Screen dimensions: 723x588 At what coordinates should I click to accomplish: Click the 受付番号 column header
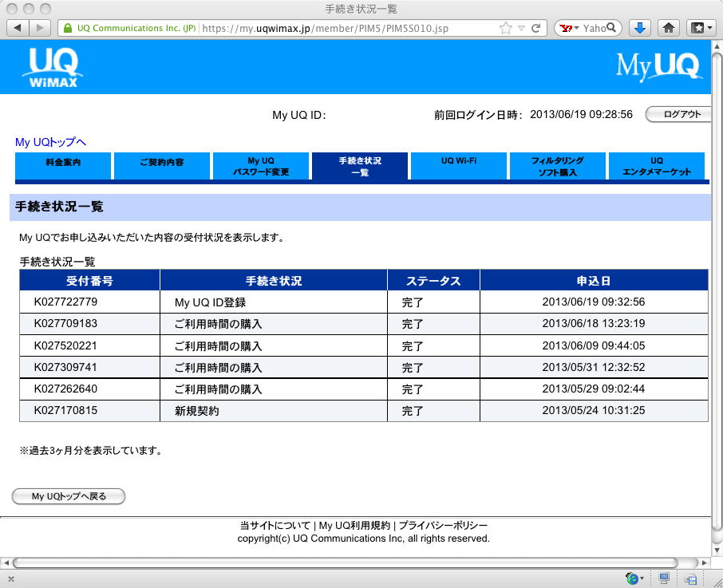89,281
